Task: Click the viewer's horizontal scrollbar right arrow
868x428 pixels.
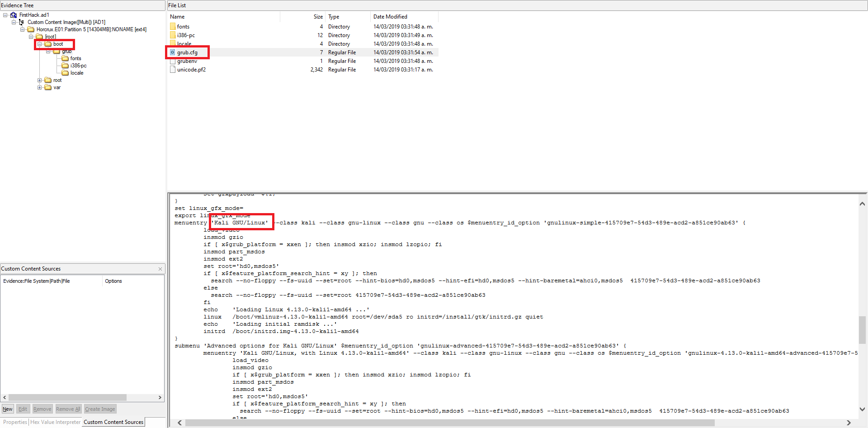Action: click(x=849, y=423)
